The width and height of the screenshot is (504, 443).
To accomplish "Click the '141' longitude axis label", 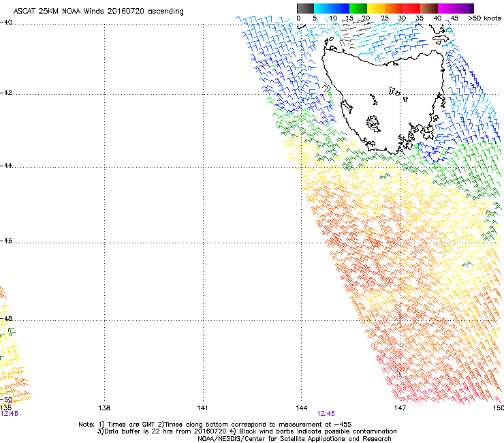I will click(202, 408).
